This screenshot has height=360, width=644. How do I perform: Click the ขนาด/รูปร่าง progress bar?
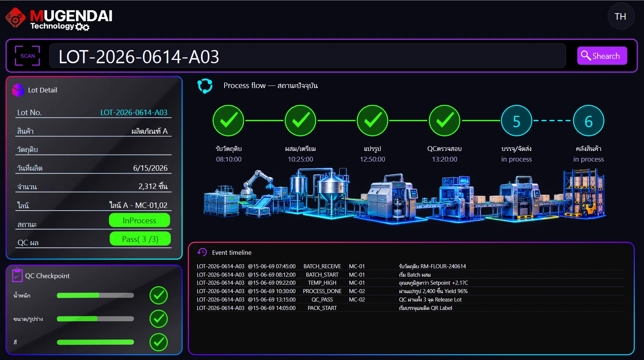pyautogui.click(x=96, y=319)
